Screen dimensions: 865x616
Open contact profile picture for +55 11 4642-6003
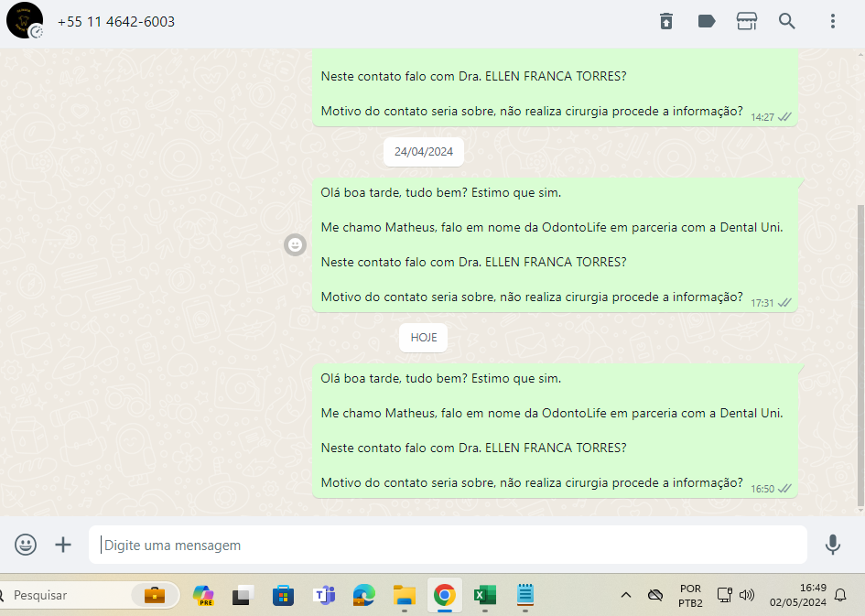coord(25,20)
